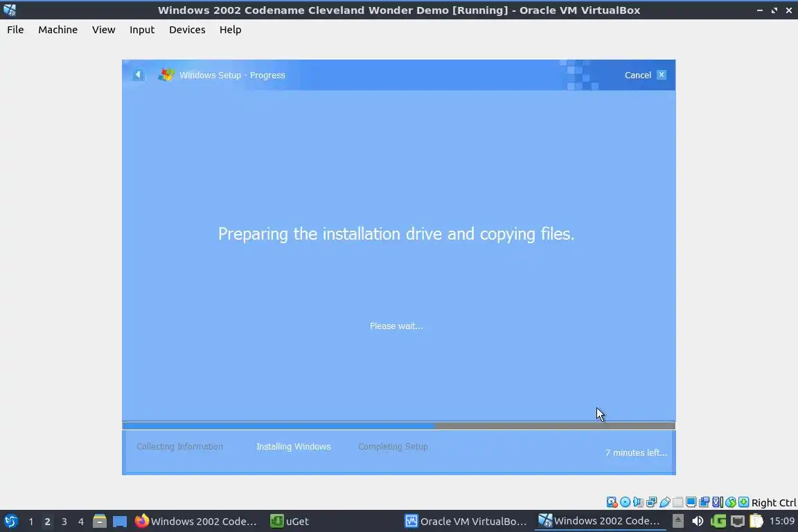Switch to the uGet taskbar window
This screenshot has height=532, width=798.
[290, 521]
